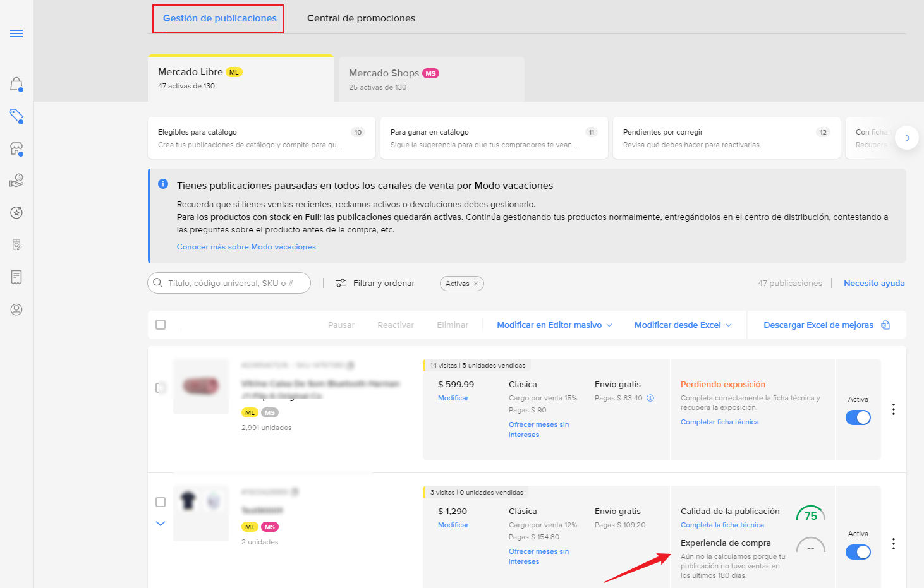Tick the select-all checkbox in toolbar

(161, 325)
